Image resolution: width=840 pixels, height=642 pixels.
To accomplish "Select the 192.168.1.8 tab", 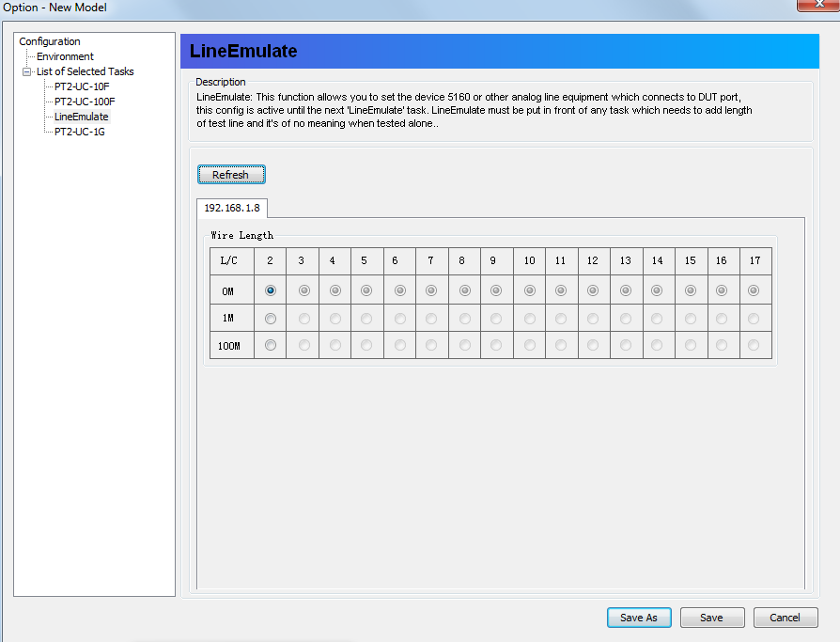I will coord(232,208).
